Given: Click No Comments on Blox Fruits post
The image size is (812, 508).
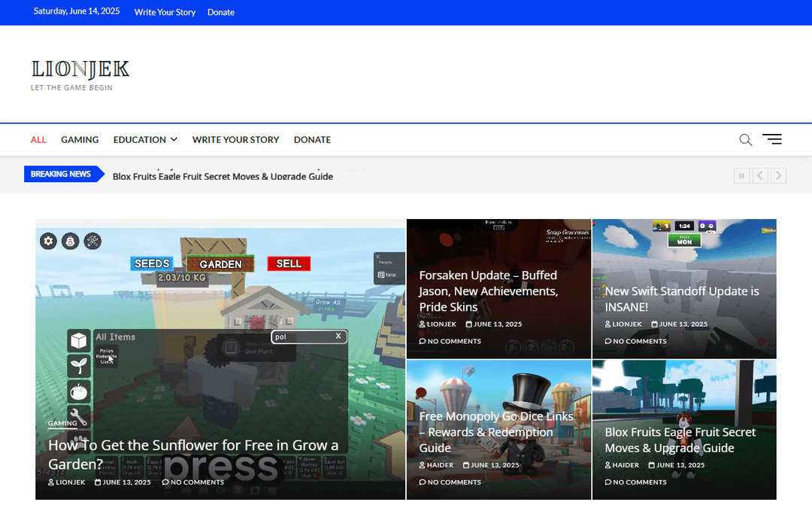Looking at the screenshot, I should point(636,482).
